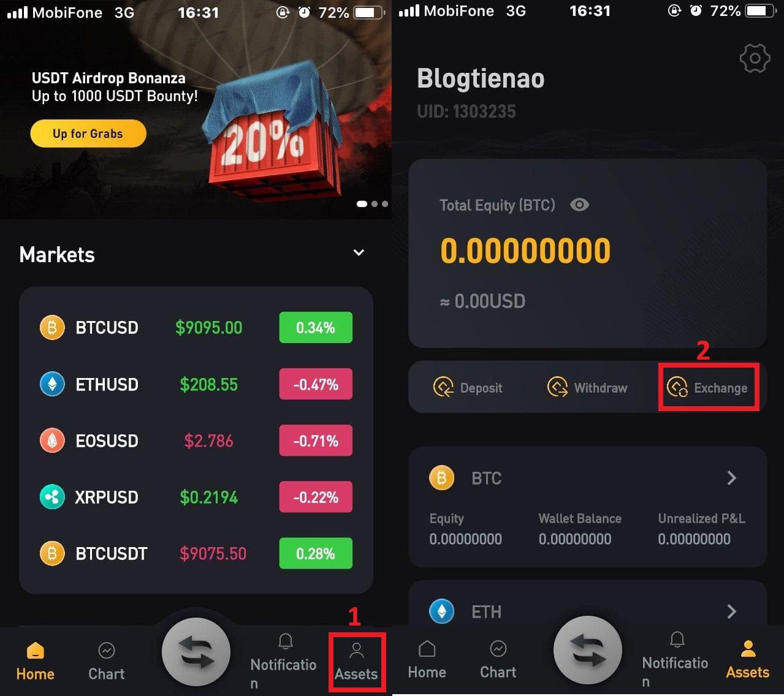Open Notification bell on left screen
Image resolution: width=784 pixels, height=696 pixels.
[x=284, y=660]
